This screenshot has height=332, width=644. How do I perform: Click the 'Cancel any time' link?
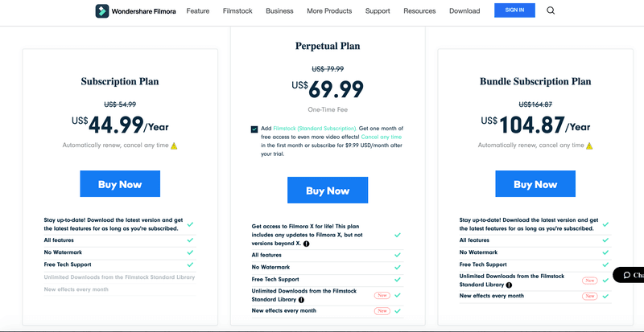[x=381, y=137]
